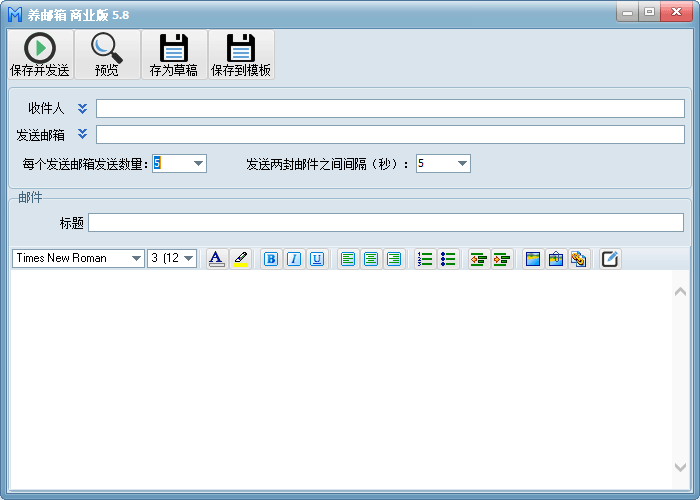Image resolution: width=700 pixels, height=500 pixels.
Task: Insert a hyperlink with chain icon
Action: click(x=579, y=259)
